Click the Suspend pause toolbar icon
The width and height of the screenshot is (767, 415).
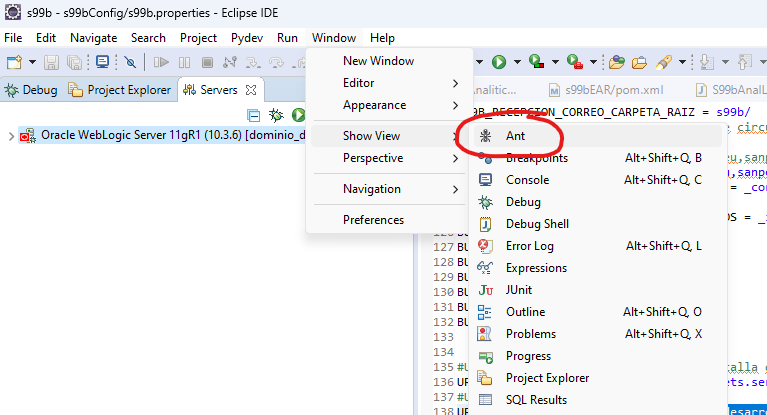point(184,62)
